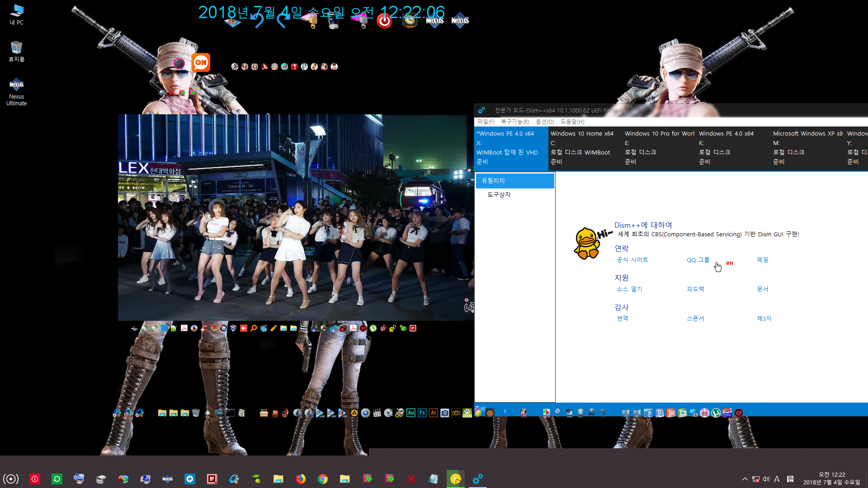Image resolution: width=868 pixels, height=488 pixels.
Task: Open the QQ 그룹 link
Action: [x=698, y=260]
